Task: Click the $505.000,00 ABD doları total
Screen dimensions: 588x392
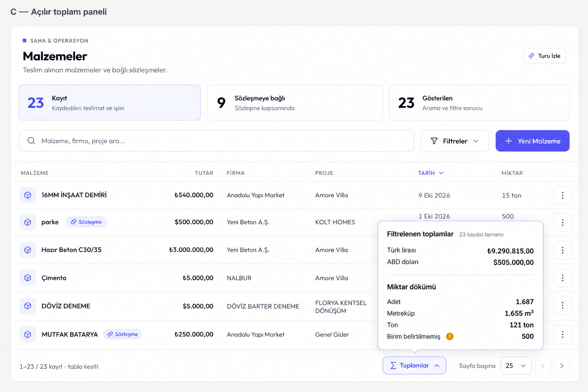Action: point(513,263)
